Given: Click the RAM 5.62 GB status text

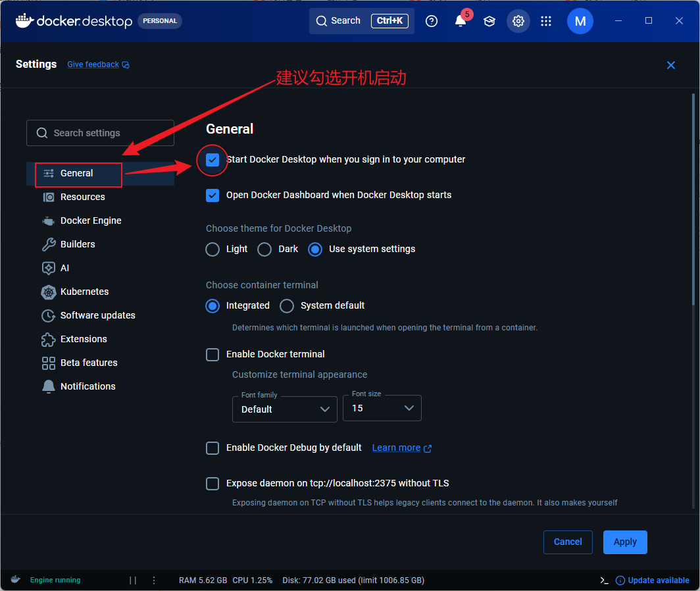Looking at the screenshot, I should (x=203, y=580).
